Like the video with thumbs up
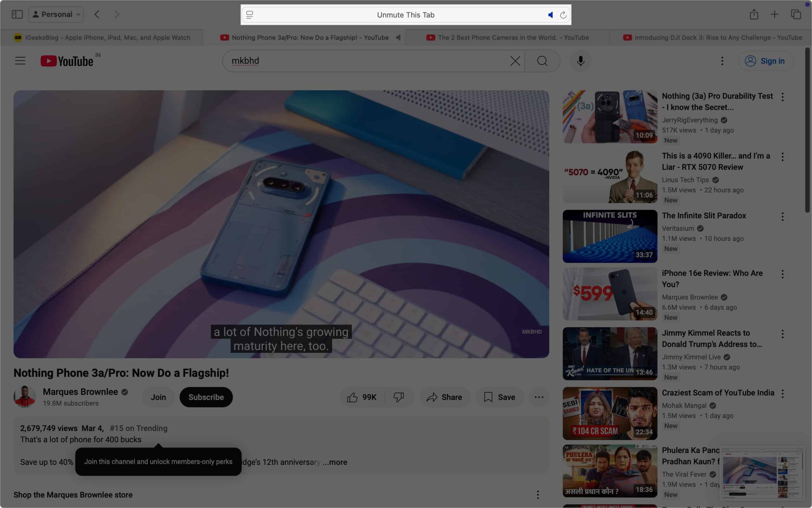Viewport: 812px width, 508px height. click(x=362, y=397)
